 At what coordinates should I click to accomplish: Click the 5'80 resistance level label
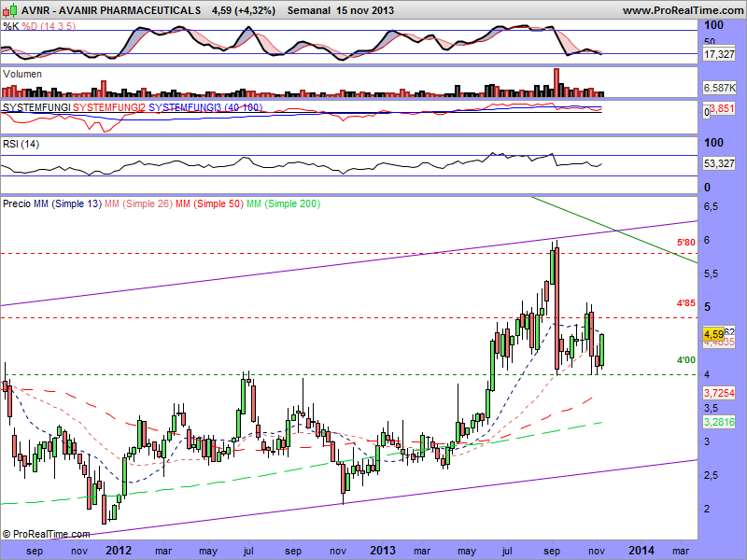click(686, 243)
